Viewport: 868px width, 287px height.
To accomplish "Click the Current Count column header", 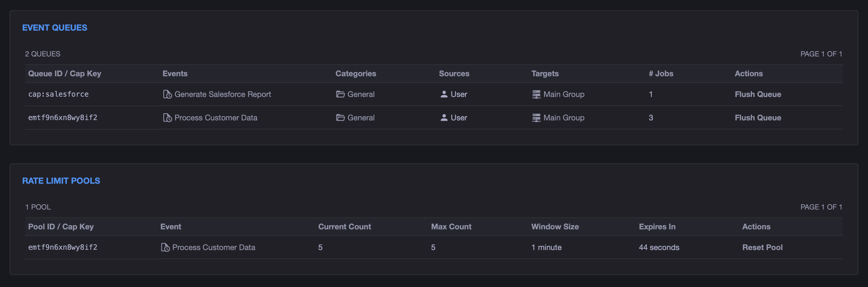I will [x=344, y=227].
